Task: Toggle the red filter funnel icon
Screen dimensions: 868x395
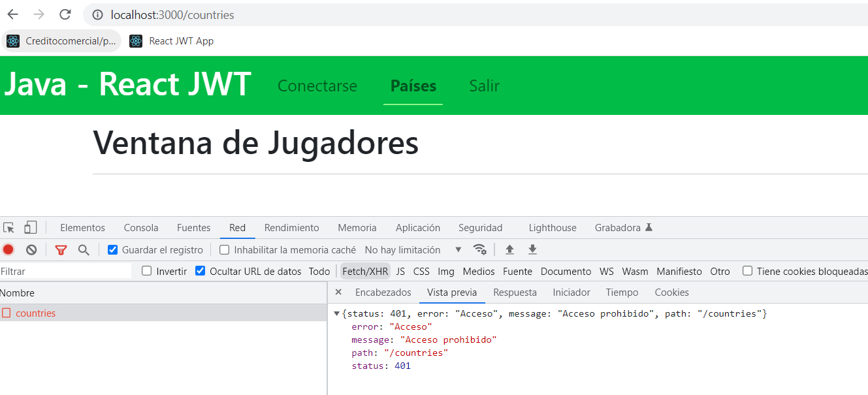Action: (x=61, y=249)
